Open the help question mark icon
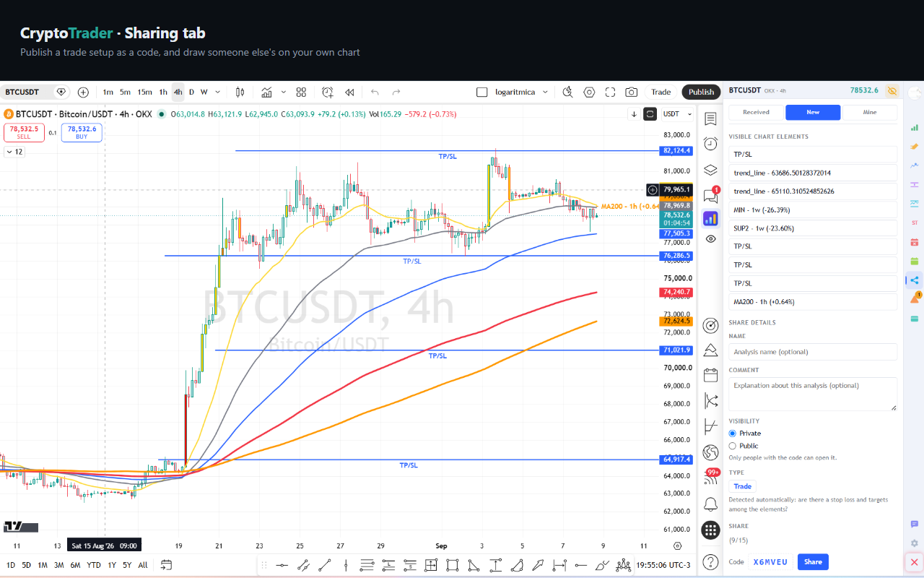Screen dimensions: 924x578 [710, 561]
